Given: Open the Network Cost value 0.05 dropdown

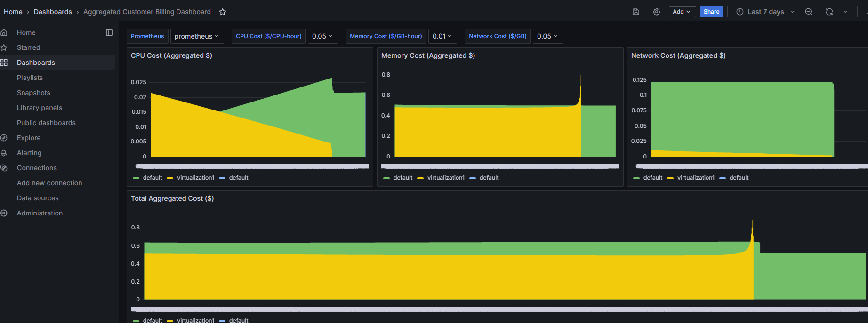Looking at the screenshot, I should 547,36.
